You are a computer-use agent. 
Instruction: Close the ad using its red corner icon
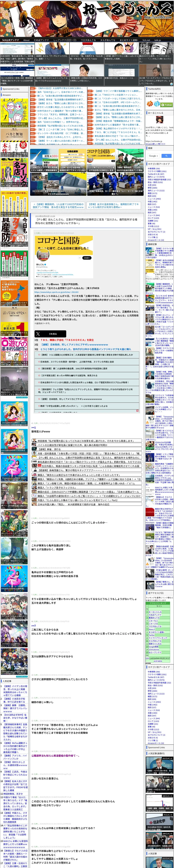137,410
